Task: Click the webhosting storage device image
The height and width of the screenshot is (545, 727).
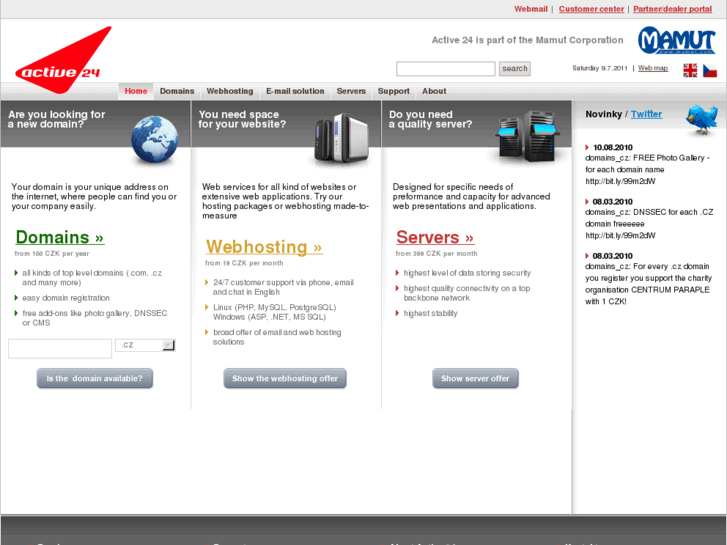Action: 342,138
